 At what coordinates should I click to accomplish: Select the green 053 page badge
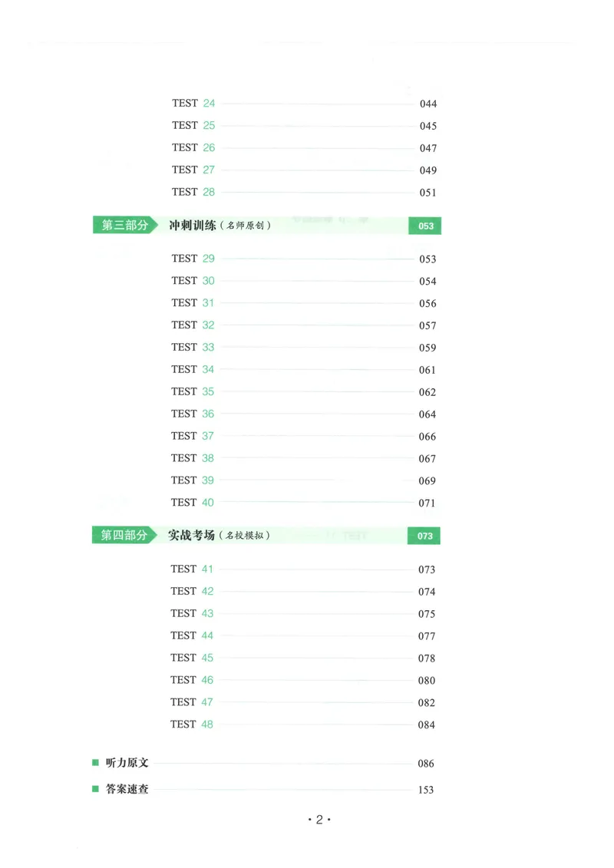point(424,226)
